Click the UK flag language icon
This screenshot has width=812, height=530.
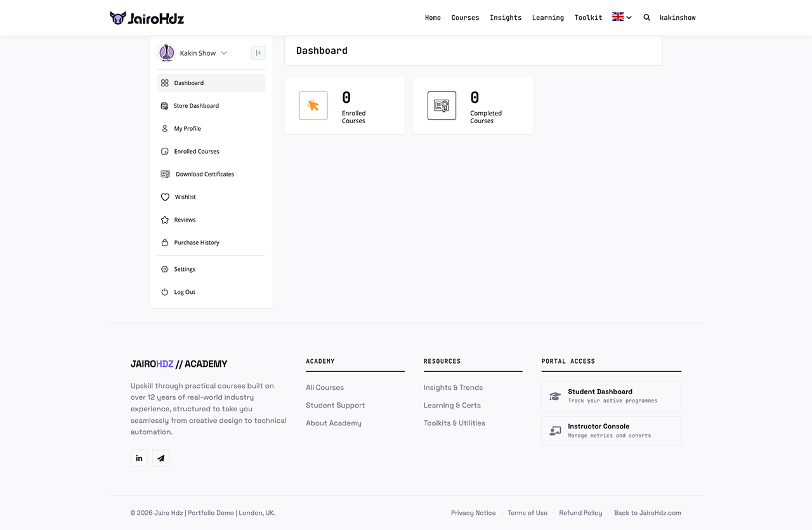tap(618, 17)
